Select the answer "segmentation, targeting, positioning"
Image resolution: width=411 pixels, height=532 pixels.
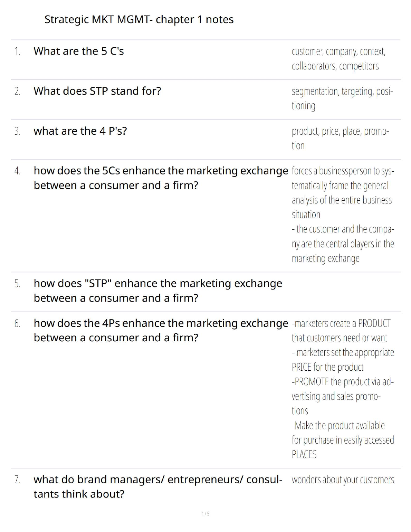[x=342, y=98]
